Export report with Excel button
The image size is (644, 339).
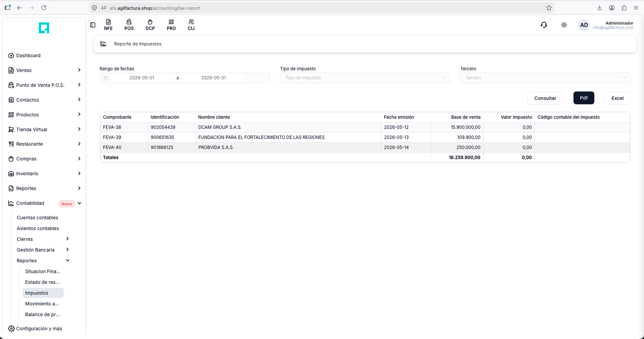(617, 98)
